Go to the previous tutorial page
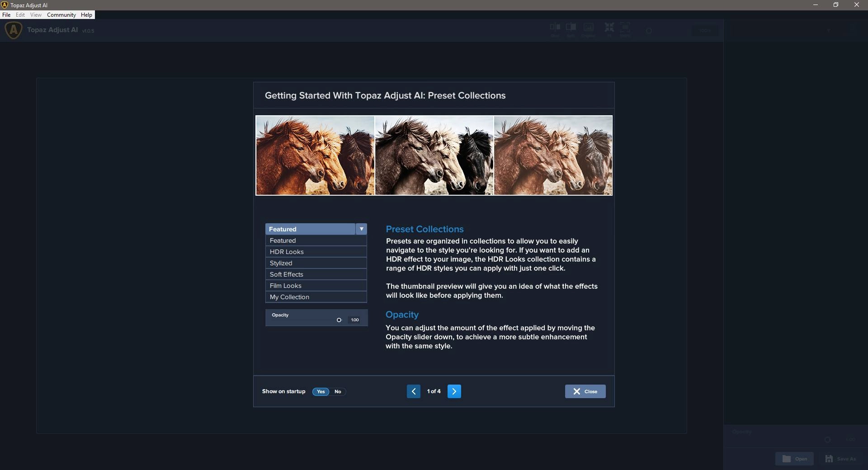The image size is (868, 470). 413,391
